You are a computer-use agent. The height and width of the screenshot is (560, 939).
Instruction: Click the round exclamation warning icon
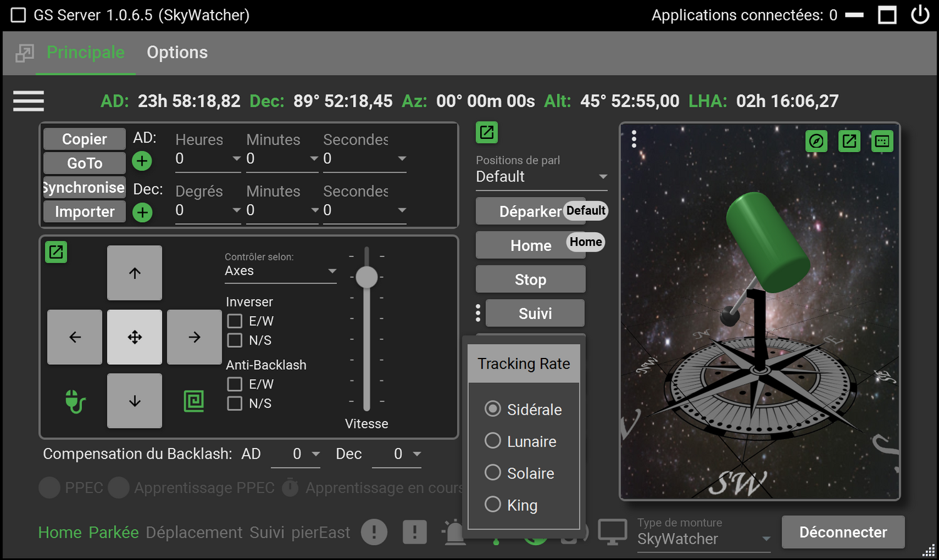374,532
